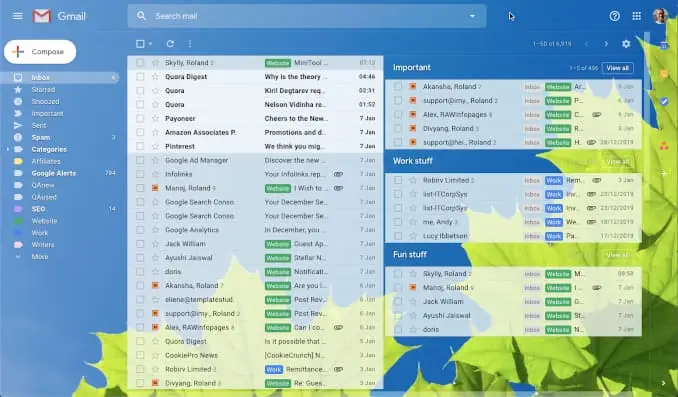The width and height of the screenshot is (678, 397).
Task: Click View all in Important section
Action: click(x=617, y=68)
